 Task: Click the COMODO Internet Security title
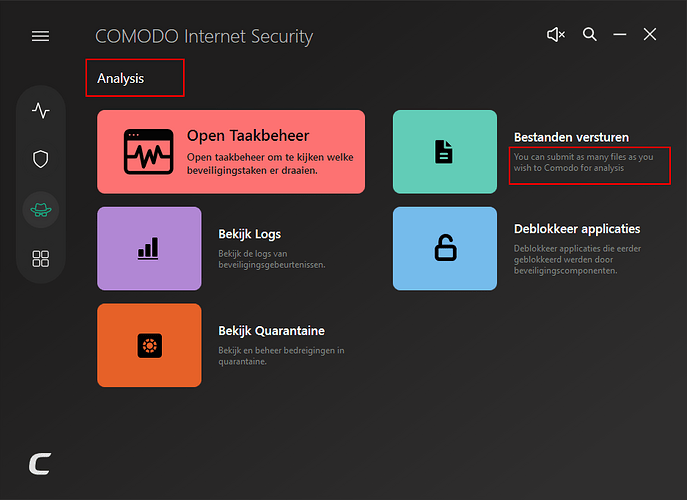(204, 36)
